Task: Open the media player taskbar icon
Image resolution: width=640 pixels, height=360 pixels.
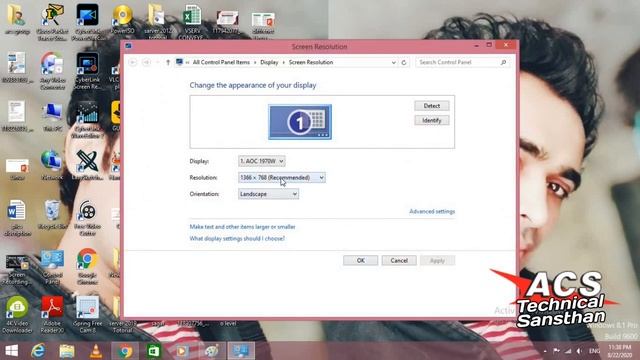Action: point(182,351)
